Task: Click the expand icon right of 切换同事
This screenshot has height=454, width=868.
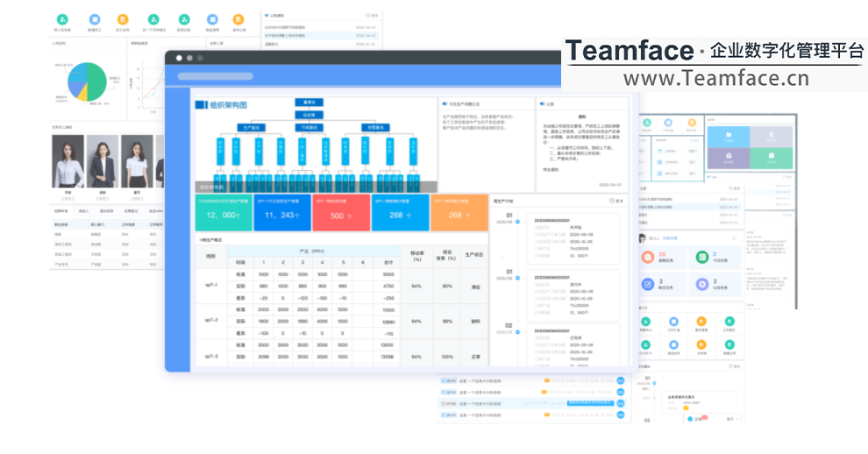Action: [x=734, y=238]
